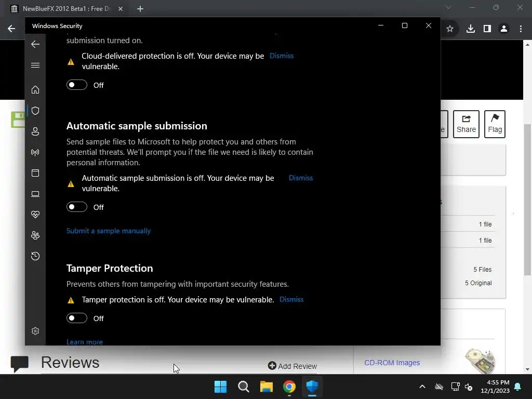The height and width of the screenshot is (399, 532).
Task: Open Windows Start menu
Action: pyautogui.click(x=220, y=387)
